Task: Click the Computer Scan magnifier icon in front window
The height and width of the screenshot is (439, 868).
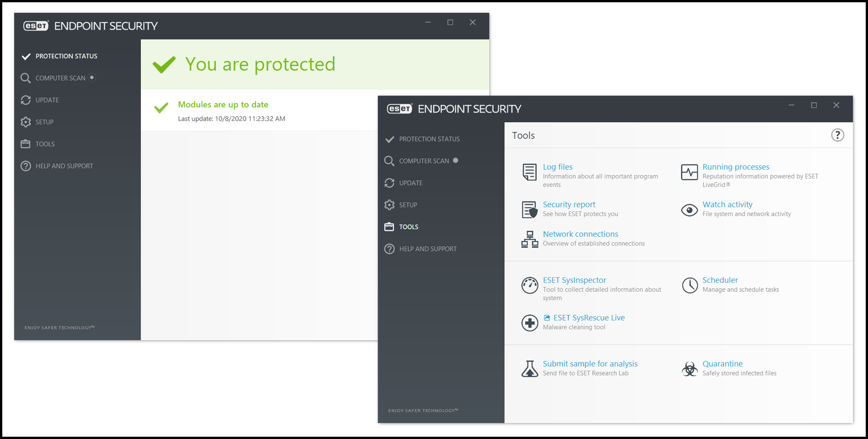Action: (x=389, y=161)
